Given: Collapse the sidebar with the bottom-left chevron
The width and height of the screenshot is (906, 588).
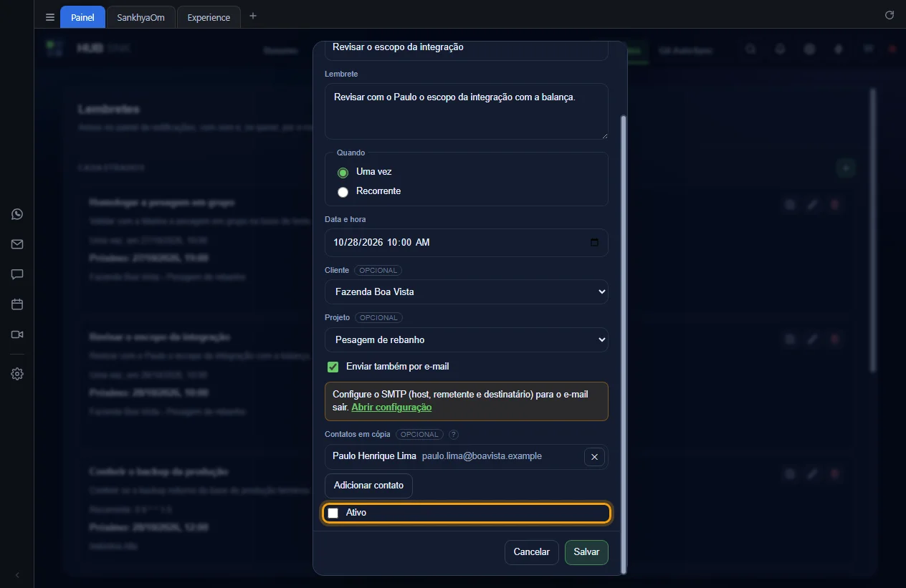Looking at the screenshot, I should (17, 575).
